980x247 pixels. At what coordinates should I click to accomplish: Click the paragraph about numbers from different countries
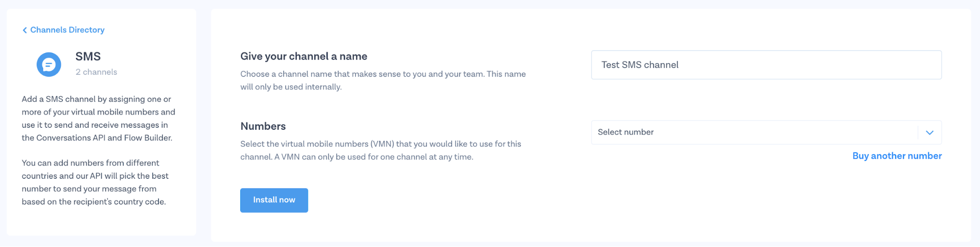pos(95,182)
